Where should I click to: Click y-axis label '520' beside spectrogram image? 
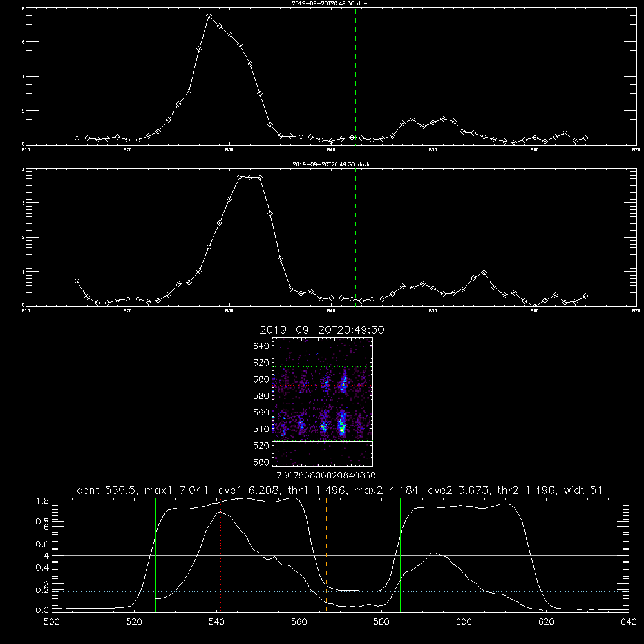[x=261, y=446]
